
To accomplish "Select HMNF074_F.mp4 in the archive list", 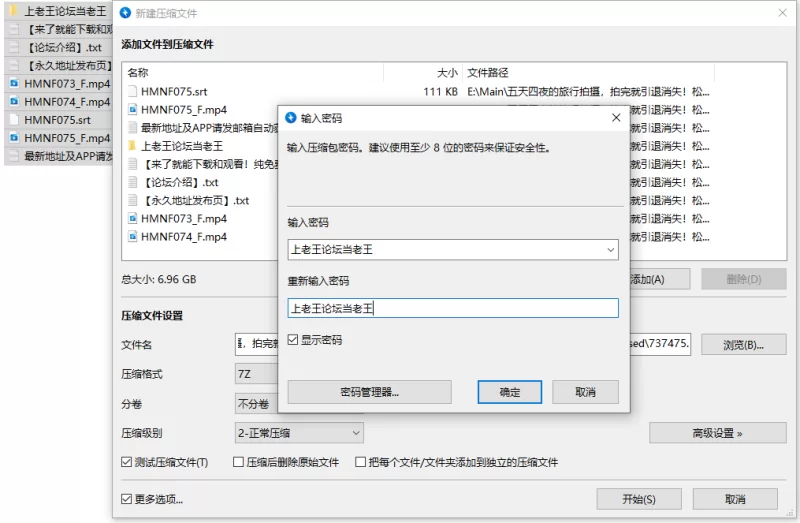I will pyautogui.click(x=184, y=237).
